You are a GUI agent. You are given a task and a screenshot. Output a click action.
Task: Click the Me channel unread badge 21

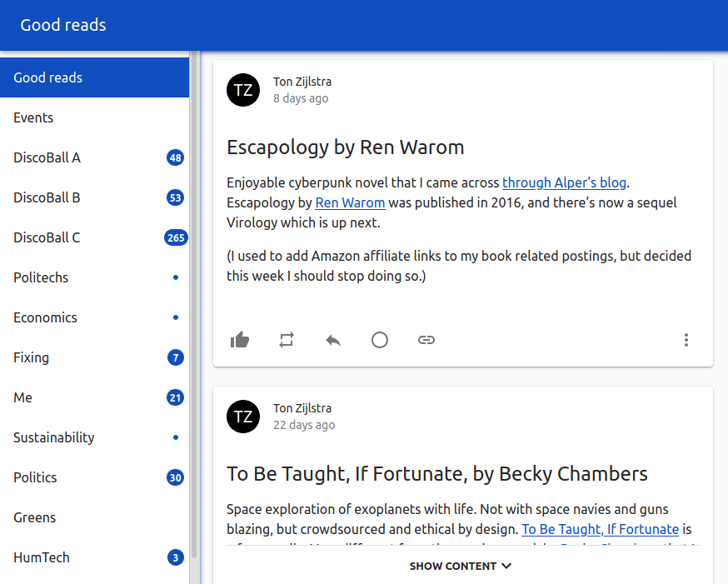(x=175, y=397)
